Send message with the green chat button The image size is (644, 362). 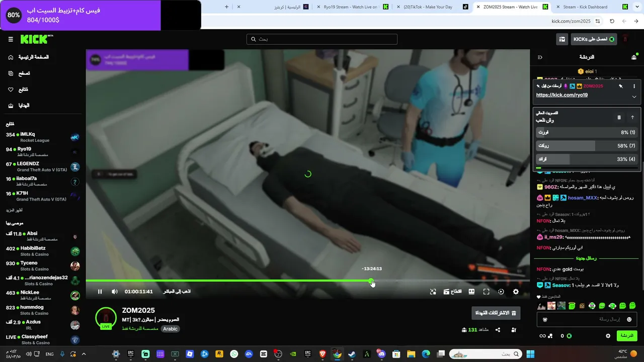coord(626,335)
